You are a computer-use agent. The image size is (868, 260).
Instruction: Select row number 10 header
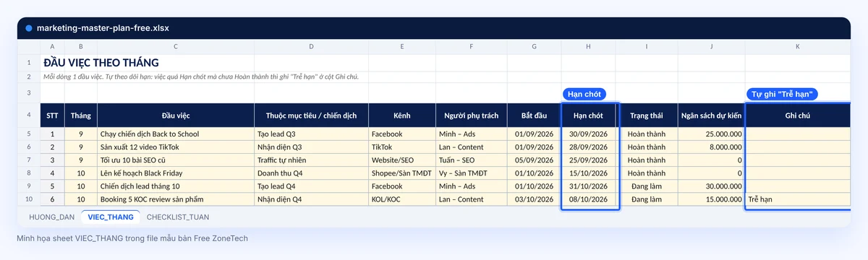click(x=29, y=199)
